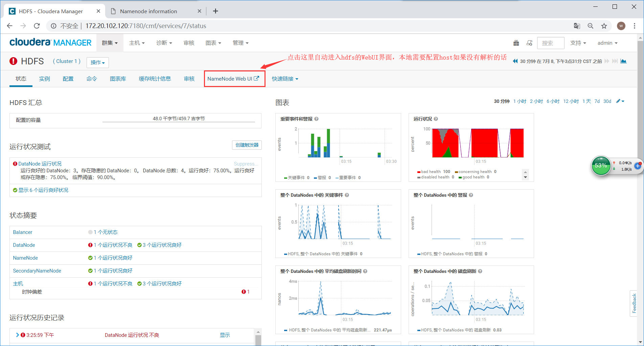The height and width of the screenshot is (346, 644).
Task: Click the 搜索 search field
Action: point(551,43)
